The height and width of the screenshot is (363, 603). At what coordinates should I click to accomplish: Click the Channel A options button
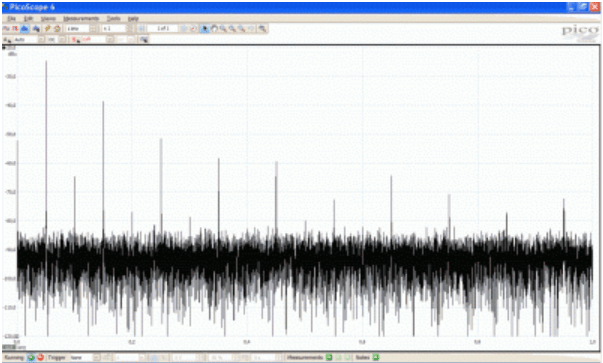[7, 40]
